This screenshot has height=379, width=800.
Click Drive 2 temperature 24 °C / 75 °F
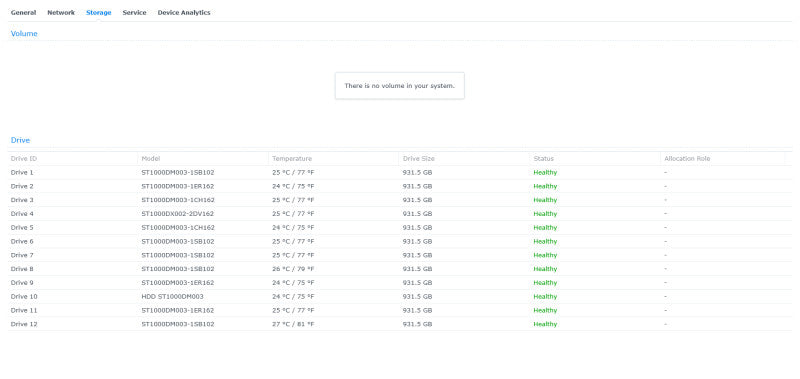pyautogui.click(x=293, y=186)
